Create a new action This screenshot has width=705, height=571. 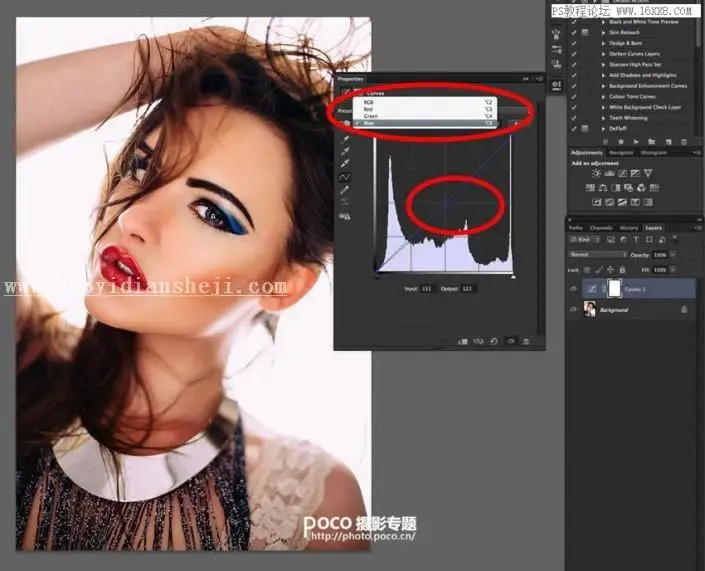(x=669, y=142)
